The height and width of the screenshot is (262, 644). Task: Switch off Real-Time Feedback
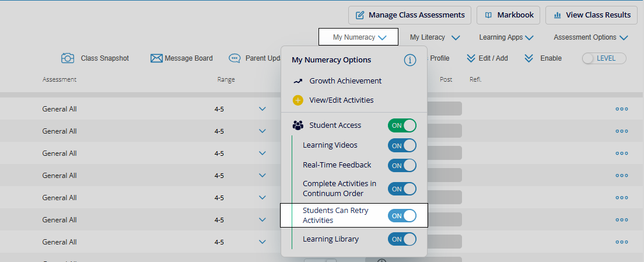coord(402,165)
